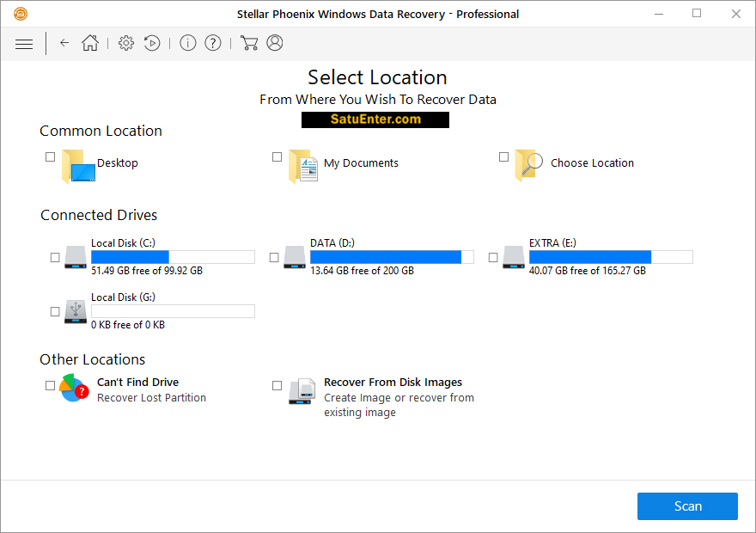Click the Recover From Disk Images title

393,382
